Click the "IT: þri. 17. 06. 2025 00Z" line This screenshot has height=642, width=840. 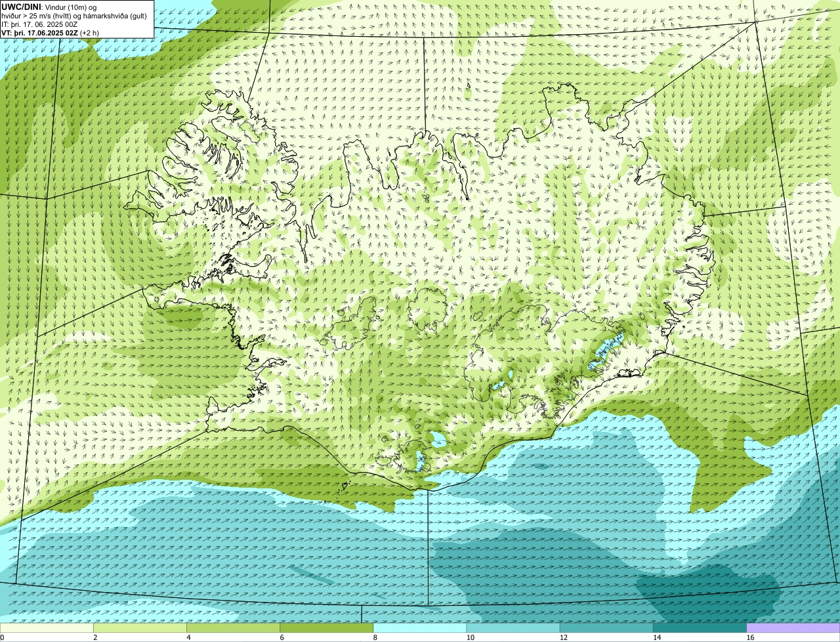pos(40,24)
